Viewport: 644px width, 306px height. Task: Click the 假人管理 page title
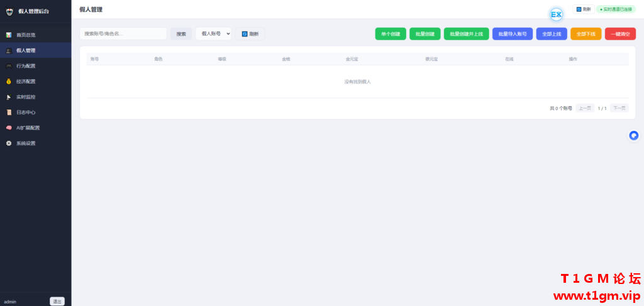click(91, 9)
